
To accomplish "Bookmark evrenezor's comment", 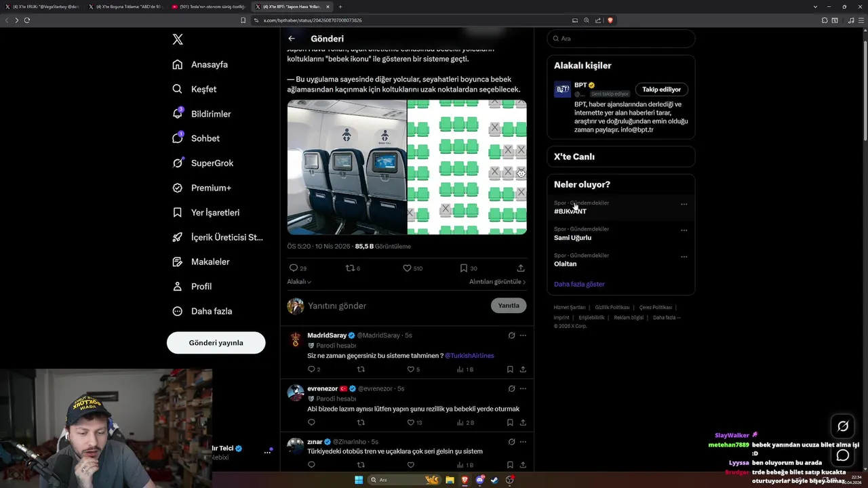I will 510,423.
